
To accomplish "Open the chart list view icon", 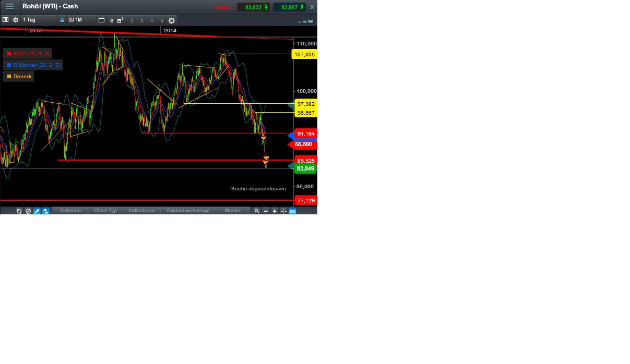I will (5, 20).
